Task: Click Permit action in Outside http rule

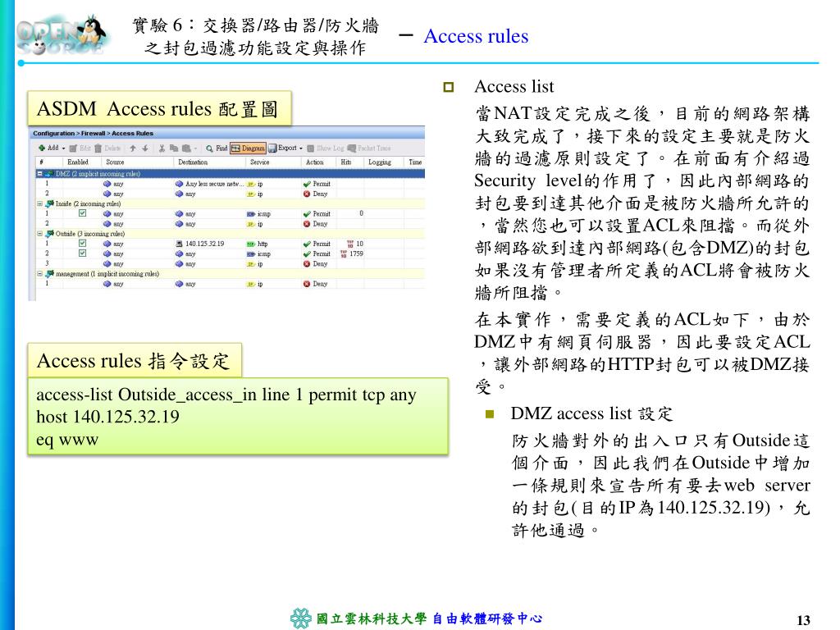Action: [x=317, y=244]
